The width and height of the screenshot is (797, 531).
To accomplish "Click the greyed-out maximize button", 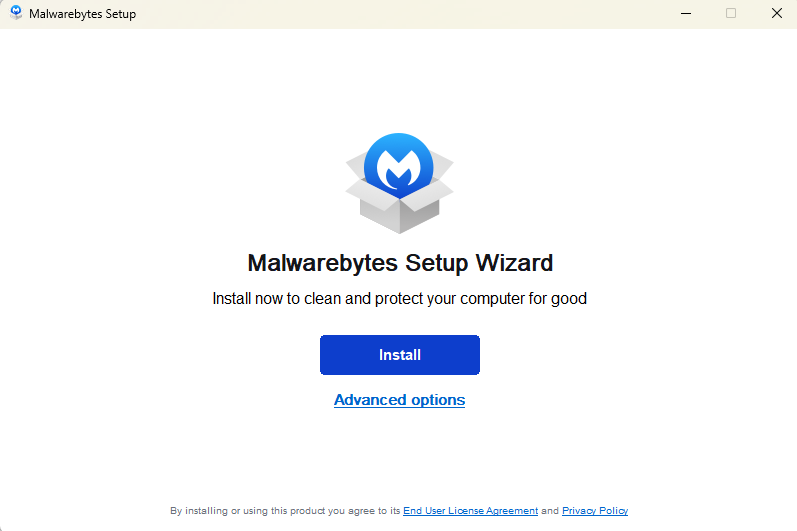I will (x=731, y=13).
